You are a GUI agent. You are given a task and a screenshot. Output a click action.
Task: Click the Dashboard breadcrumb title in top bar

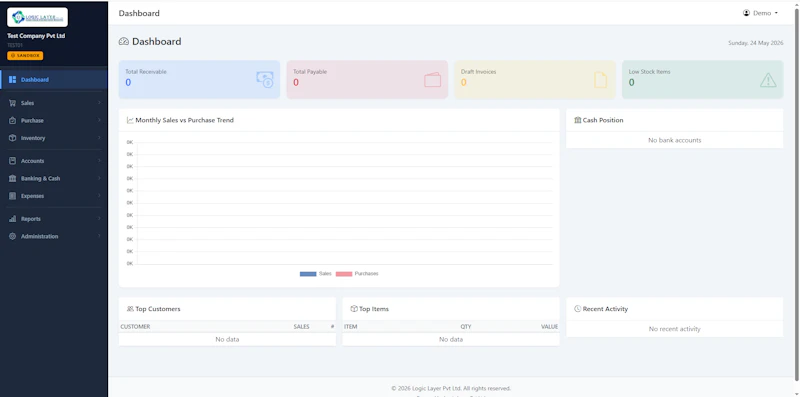pos(139,13)
